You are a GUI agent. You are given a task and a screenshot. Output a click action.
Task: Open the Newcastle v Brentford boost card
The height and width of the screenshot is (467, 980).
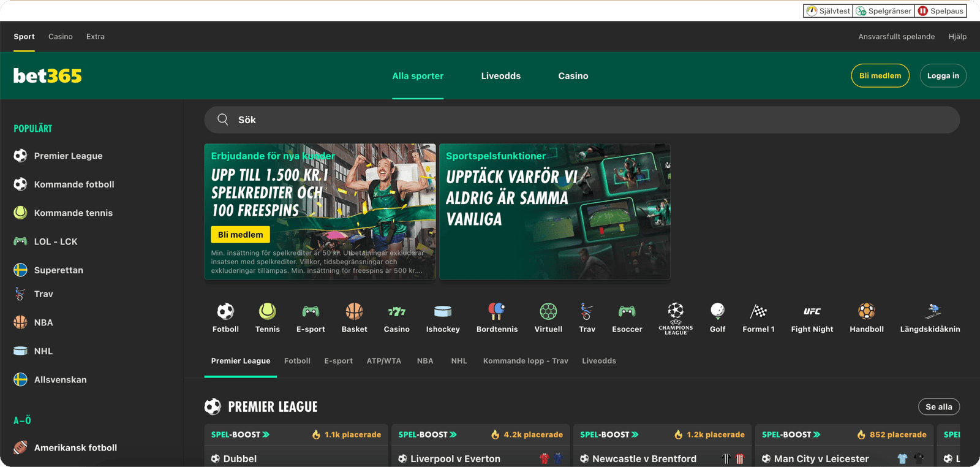coord(662,446)
